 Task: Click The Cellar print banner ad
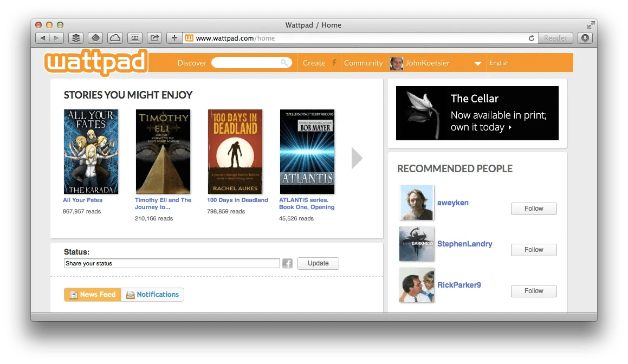pos(477,113)
